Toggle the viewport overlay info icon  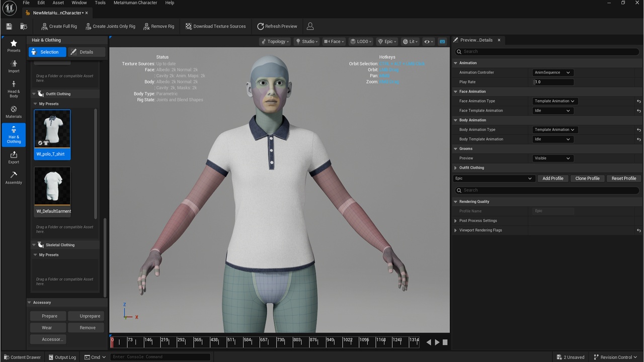[x=442, y=42]
